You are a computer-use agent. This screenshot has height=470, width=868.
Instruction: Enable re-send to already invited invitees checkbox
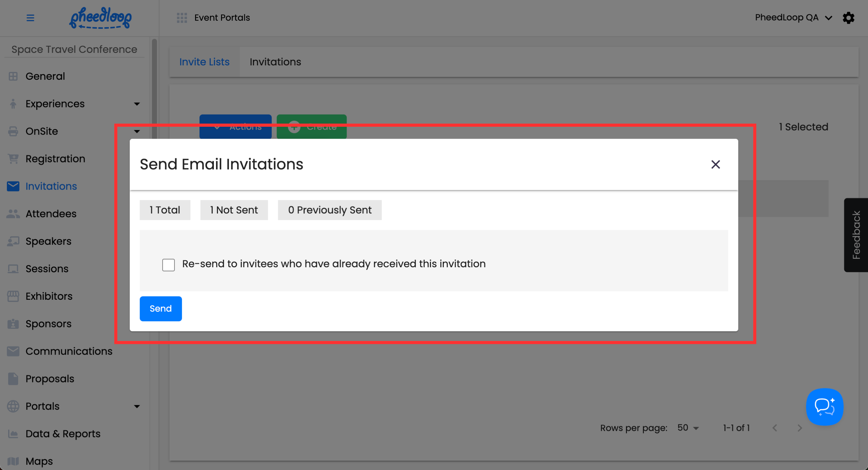168,265
